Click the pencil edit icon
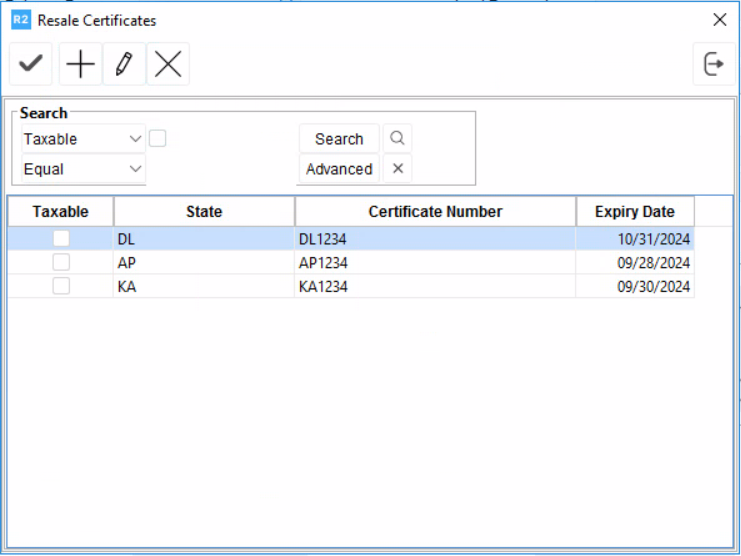 point(124,65)
